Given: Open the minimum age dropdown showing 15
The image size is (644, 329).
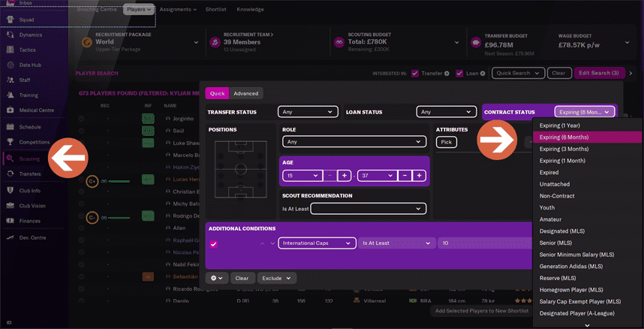Looking at the screenshot, I should coord(302,176).
